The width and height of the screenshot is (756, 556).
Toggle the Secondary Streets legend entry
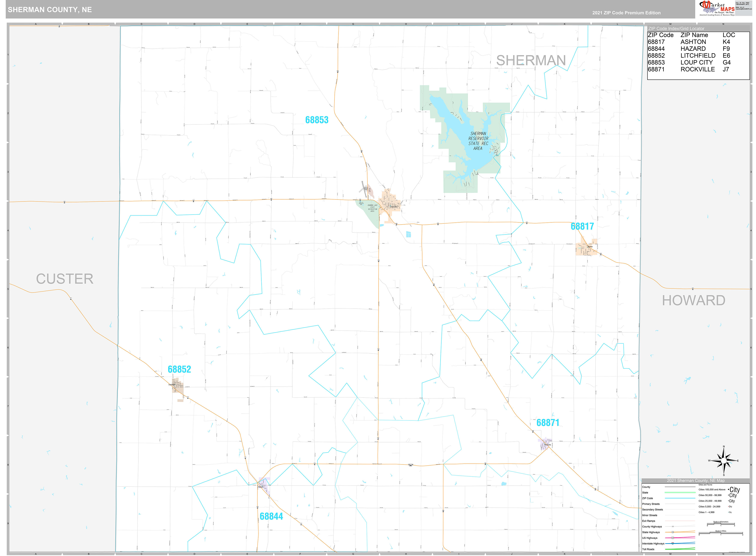pos(653,510)
